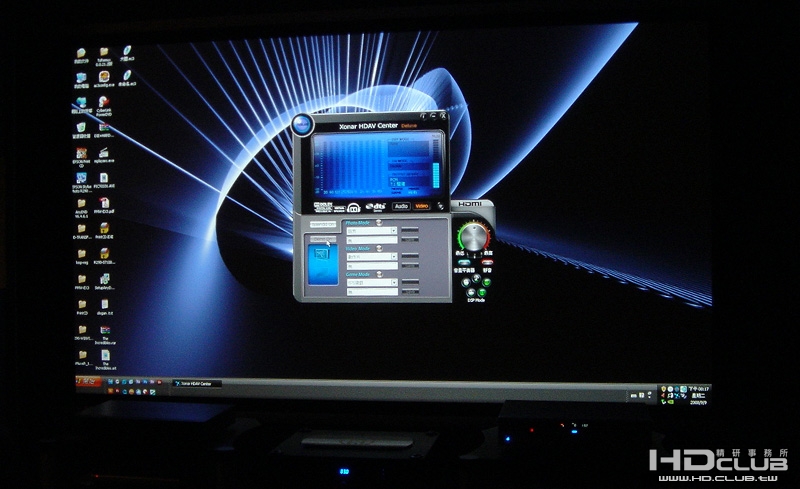Image resolution: width=800 pixels, height=489 pixels.
Task: Select the network places desktop icon
Action: [x=81, y=106]
